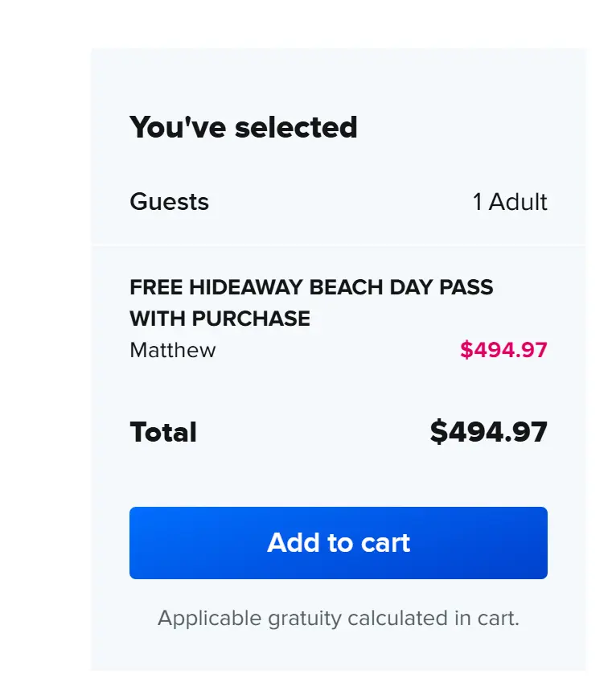The image size is (616, 687).
Task: Click the WITH PURCHASE text line
Action: point(220,319)
